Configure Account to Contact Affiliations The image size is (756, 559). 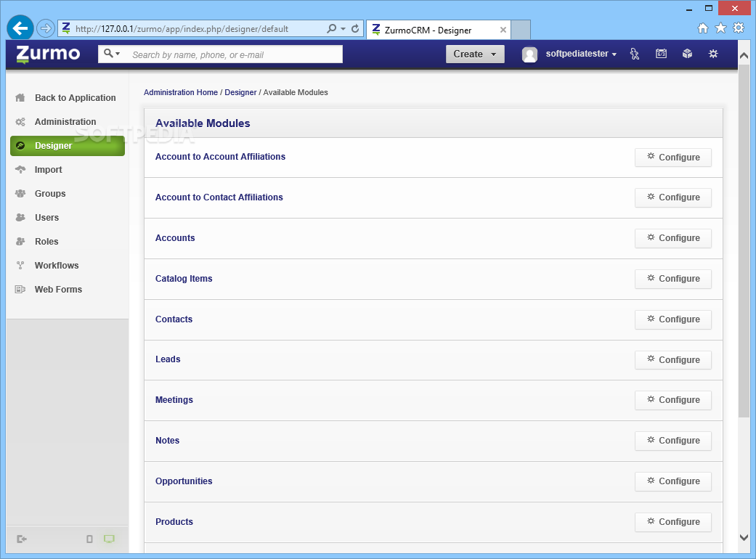tap(673, 197)
